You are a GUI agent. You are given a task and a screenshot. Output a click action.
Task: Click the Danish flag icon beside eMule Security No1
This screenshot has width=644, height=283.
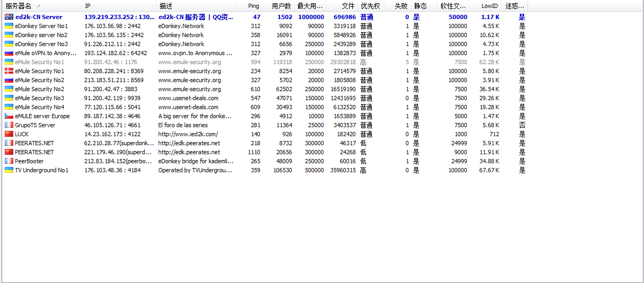click(8, 71)
